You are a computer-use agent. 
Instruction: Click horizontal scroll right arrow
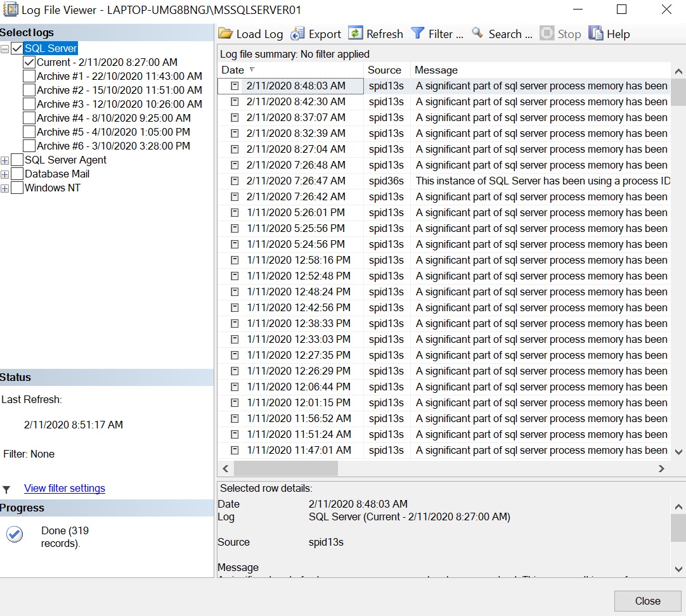click(661, 469)
